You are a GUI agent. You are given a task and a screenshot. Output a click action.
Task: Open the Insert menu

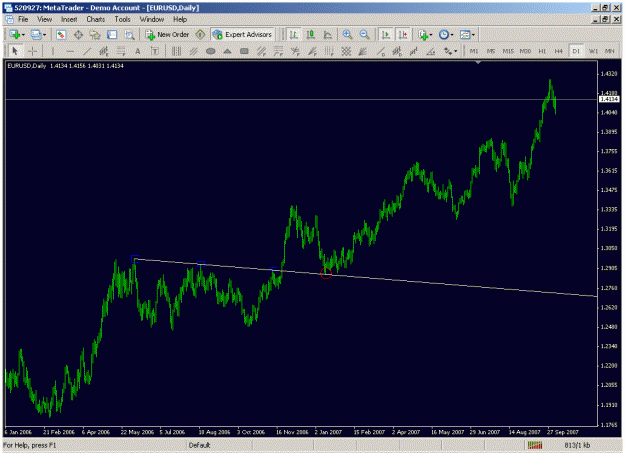coord(69,19)
